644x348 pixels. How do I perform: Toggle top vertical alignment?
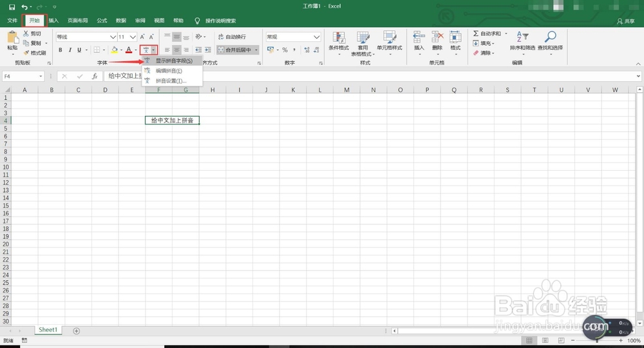point(167,37)
